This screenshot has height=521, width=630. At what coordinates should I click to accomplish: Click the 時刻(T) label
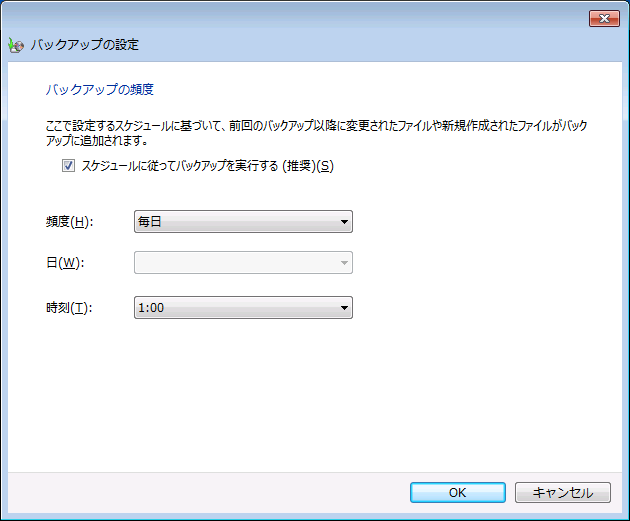coord(68,308)
